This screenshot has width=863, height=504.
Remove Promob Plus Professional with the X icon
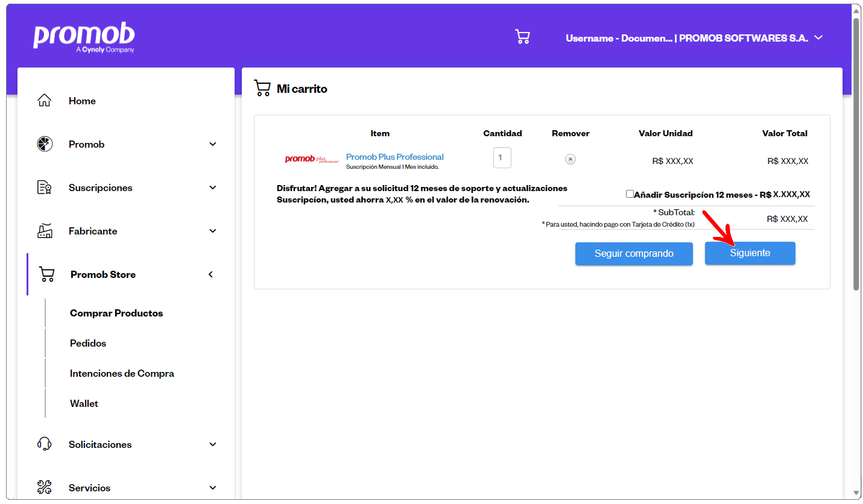[571, 159]
